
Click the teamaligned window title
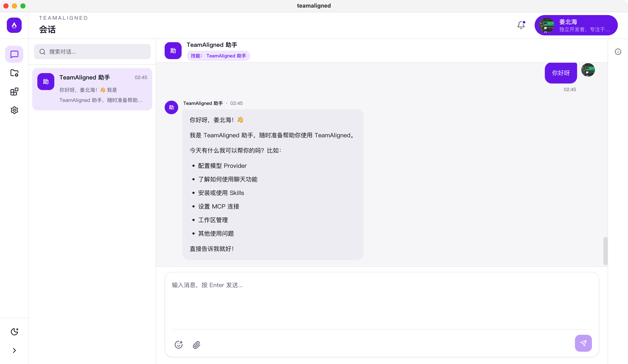pyautogui.click(x=314, y=6)
